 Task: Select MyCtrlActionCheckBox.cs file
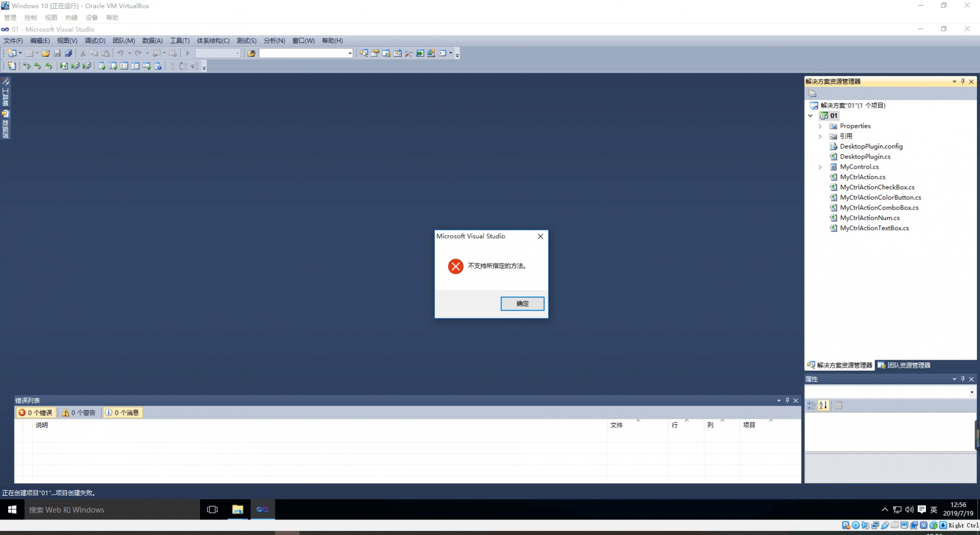pos(877,187)
